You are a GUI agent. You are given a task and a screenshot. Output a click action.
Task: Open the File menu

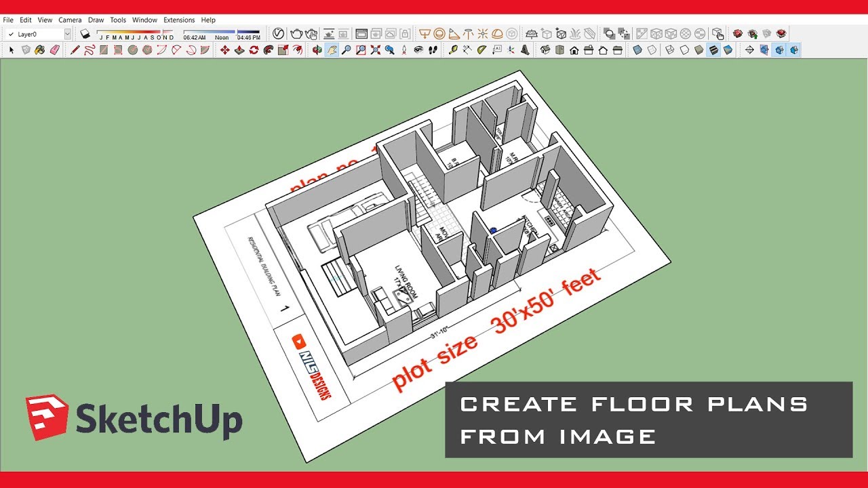click(8, 20)
